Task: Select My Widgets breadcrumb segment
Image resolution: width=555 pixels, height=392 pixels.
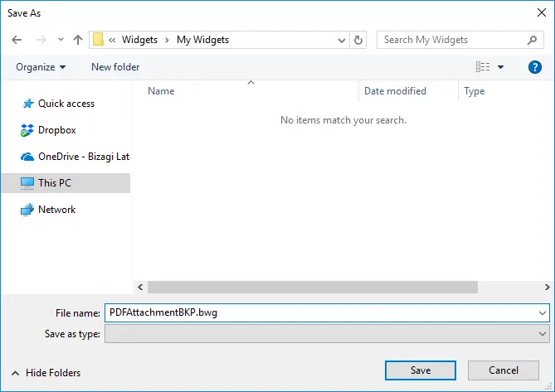Action: 202,40
